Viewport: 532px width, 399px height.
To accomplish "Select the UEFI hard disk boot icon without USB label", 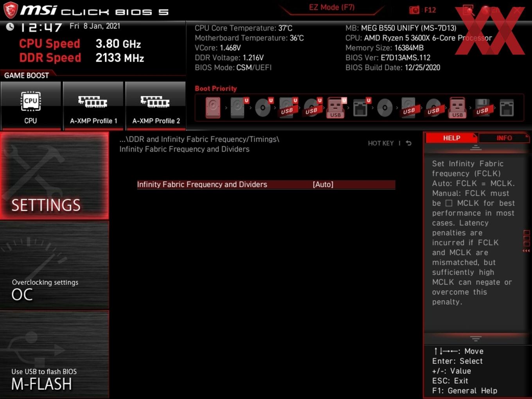I will (238, 108).
